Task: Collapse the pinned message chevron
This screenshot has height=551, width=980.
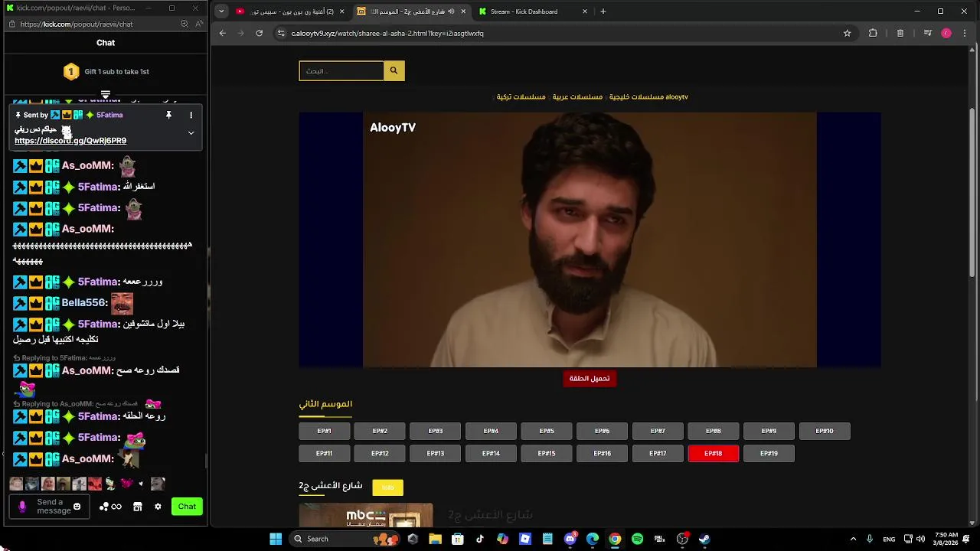Action: [191, 132]
